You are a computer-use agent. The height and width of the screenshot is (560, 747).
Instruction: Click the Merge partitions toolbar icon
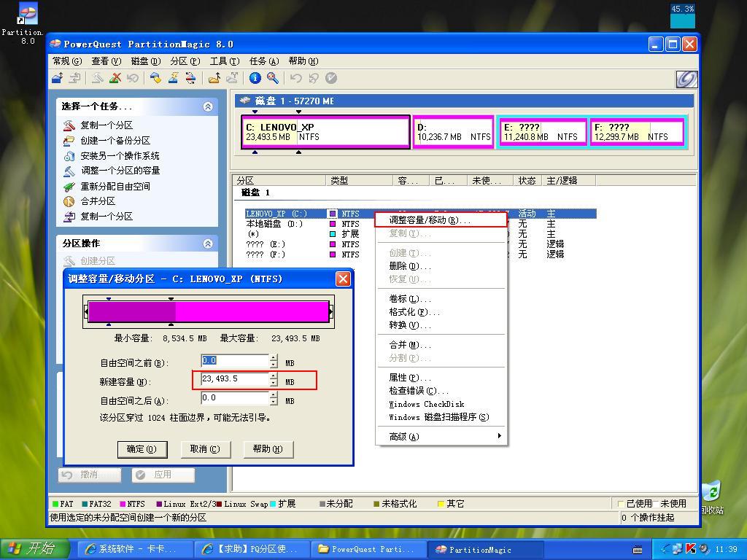pos(214,78)
